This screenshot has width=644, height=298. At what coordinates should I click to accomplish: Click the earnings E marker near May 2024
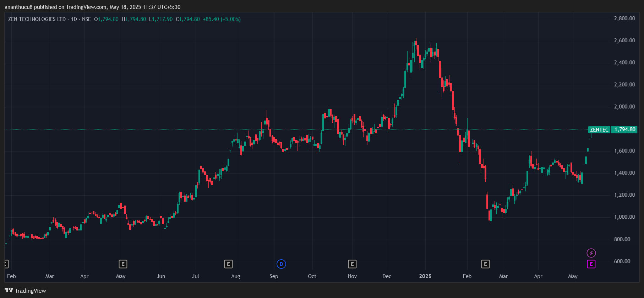coord(123,264)
